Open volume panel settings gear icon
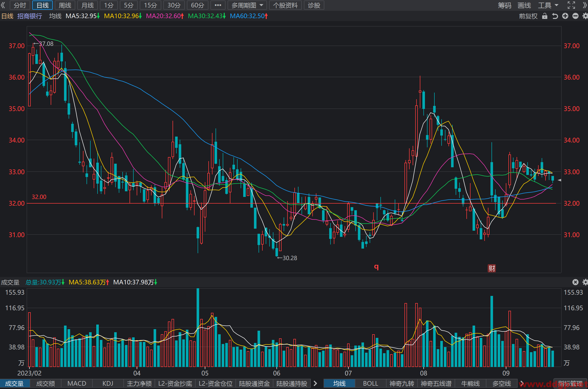Viewport: 588px width, 389px height. 585,282
